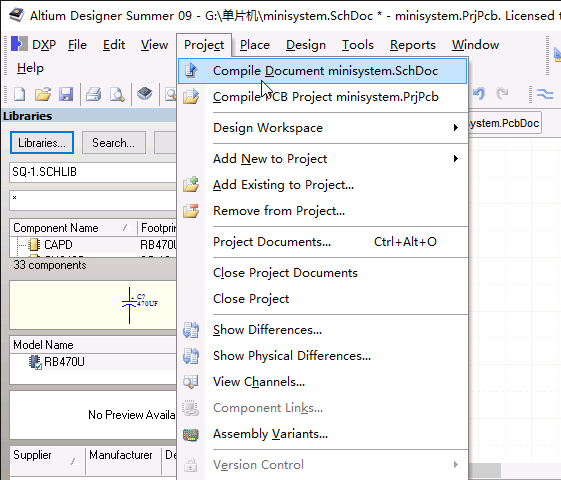561x480 pixels.
Task: Click the horizontal scrollbar thumb below schematic
Action: 484,469
